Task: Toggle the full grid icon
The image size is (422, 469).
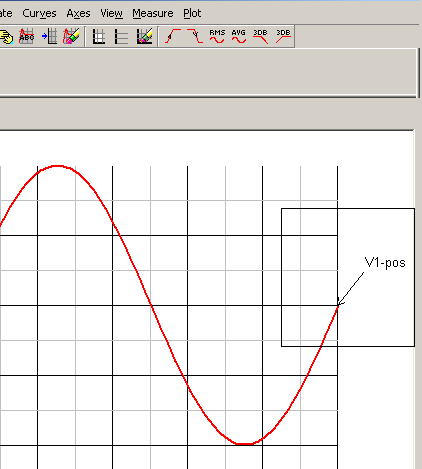Action: tap(99, 36)
